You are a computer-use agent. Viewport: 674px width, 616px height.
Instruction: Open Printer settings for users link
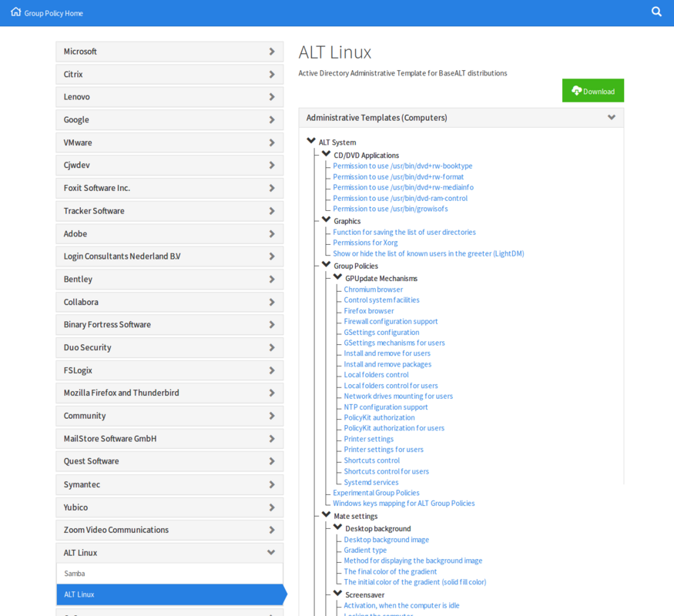pos(384,450)
